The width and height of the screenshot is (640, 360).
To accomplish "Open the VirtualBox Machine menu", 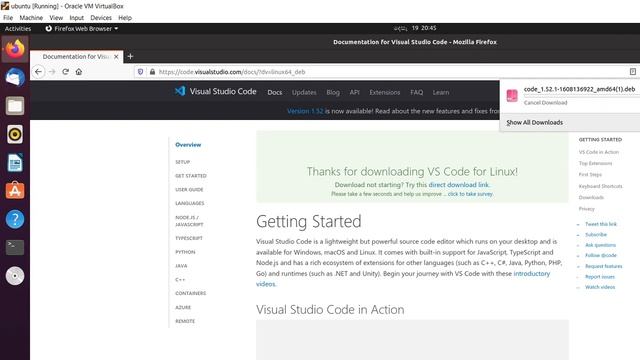I will [x=31, y=18].
